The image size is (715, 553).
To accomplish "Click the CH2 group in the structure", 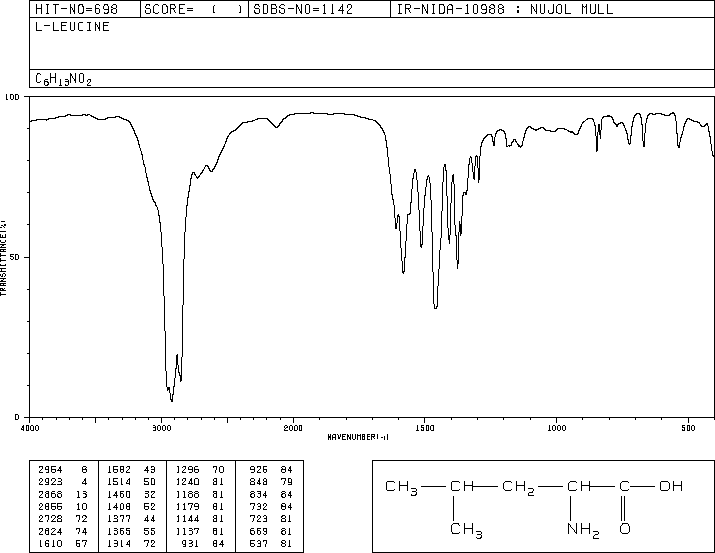I will [x=518, y=487].
